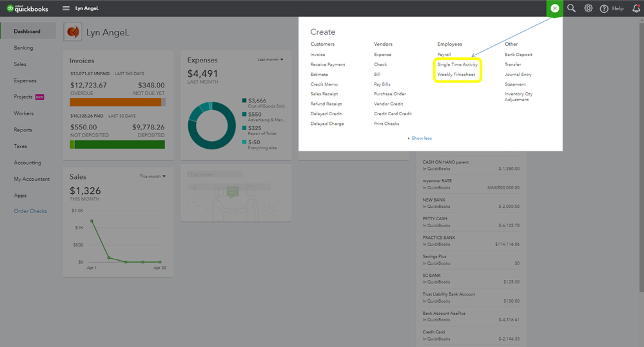This screenshot has height=347, width=644.
Task: Open Taxes in the sidebar
Action: tap(20, 146)
